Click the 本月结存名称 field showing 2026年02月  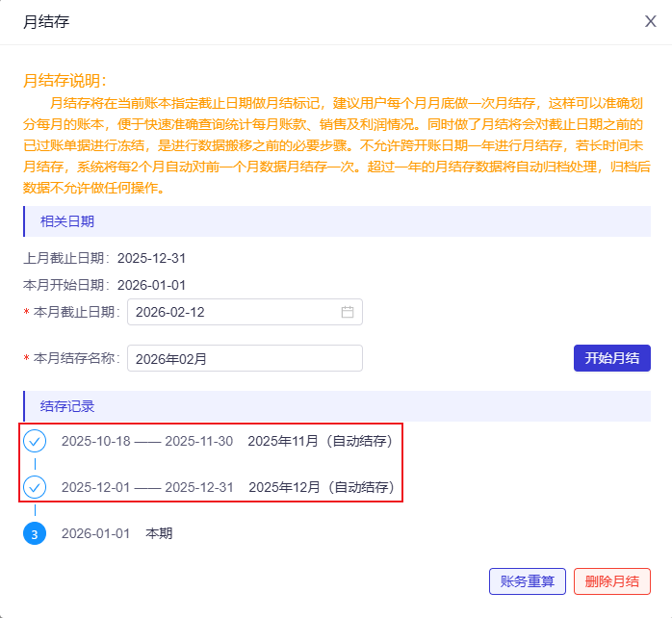pos(245,358)
